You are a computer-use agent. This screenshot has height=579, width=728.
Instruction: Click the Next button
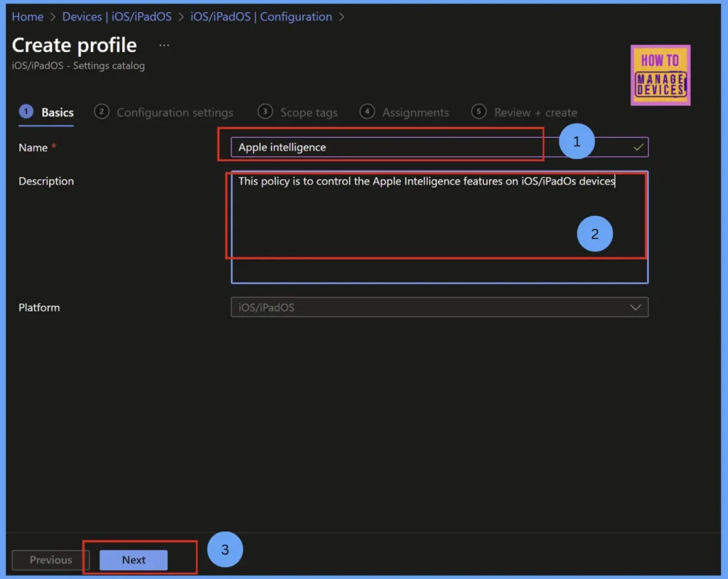pos(134,560)
